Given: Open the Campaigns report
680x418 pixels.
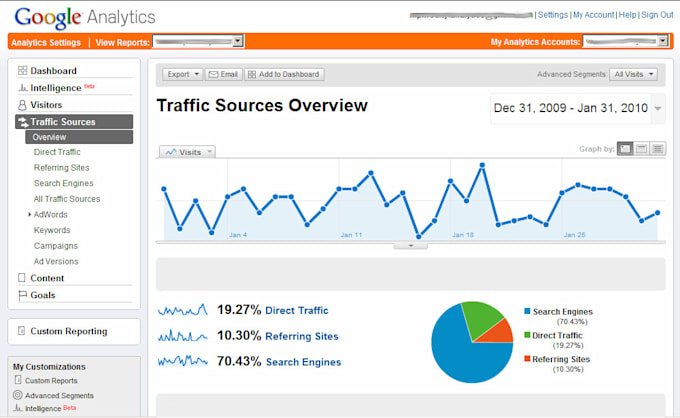Looking at the screenshot, I should click(56, 246).
